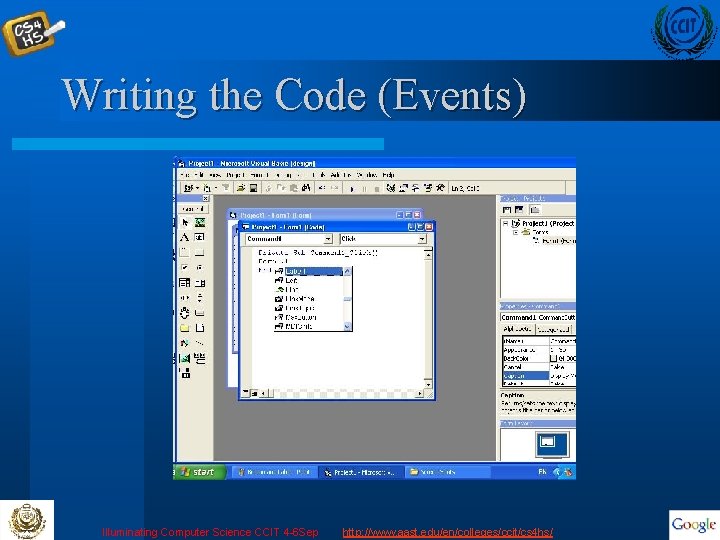The image size is (720, 540).
Task: Select the Image control tool
Action: 185,359
